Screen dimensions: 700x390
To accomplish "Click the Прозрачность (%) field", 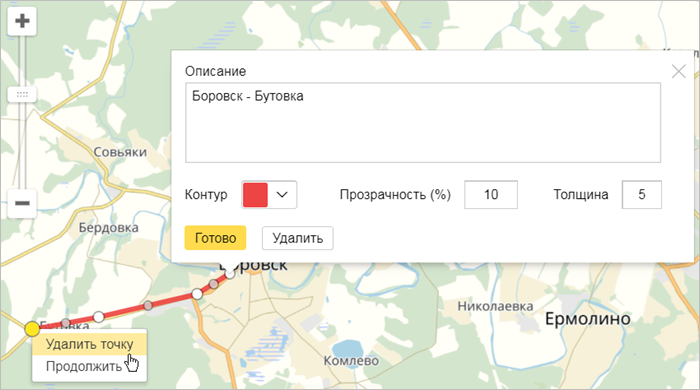I will 491,195.
